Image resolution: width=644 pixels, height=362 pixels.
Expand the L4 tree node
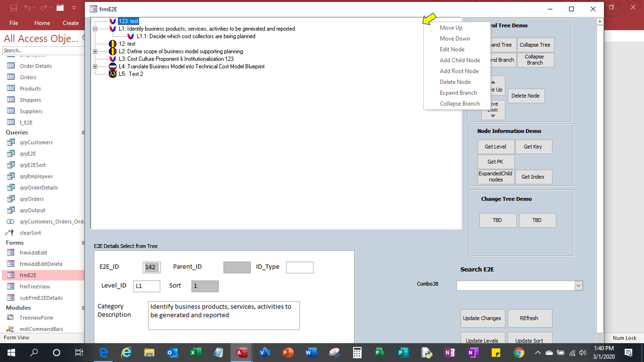click(x=95, y=67)
